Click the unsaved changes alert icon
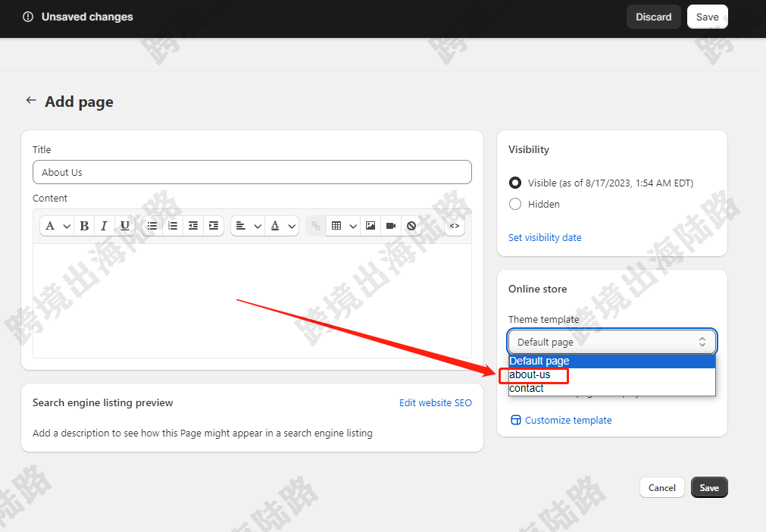 pyautogui.click(x=28, y=17)
